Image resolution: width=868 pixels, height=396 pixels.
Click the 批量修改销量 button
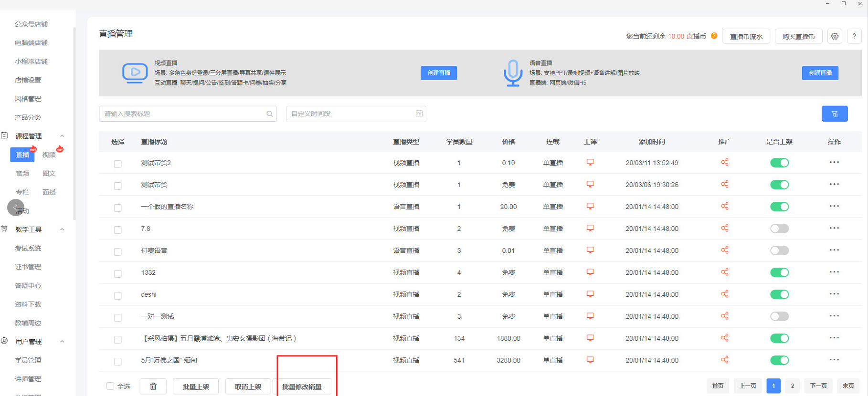point(302,386)
